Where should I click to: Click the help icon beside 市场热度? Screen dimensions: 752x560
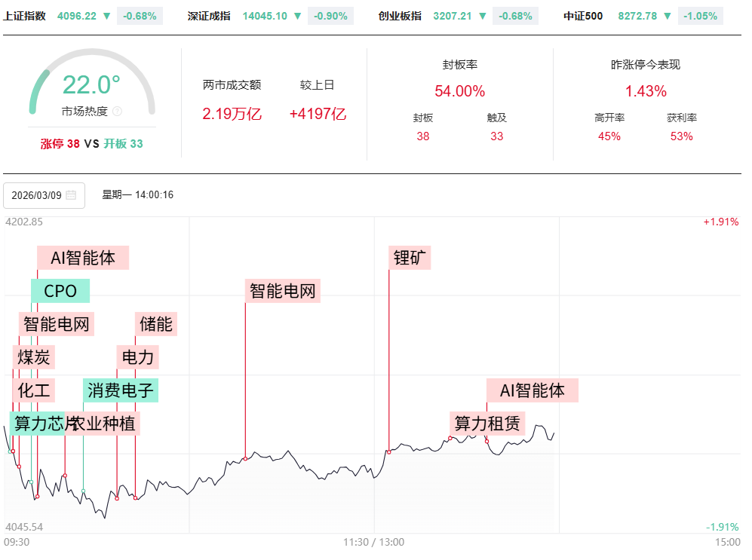117,112
